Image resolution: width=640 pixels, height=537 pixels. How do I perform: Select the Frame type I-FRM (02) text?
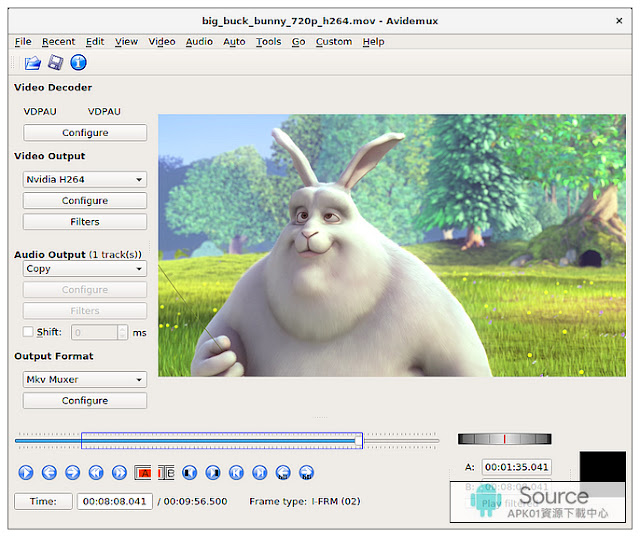(305, 501)
